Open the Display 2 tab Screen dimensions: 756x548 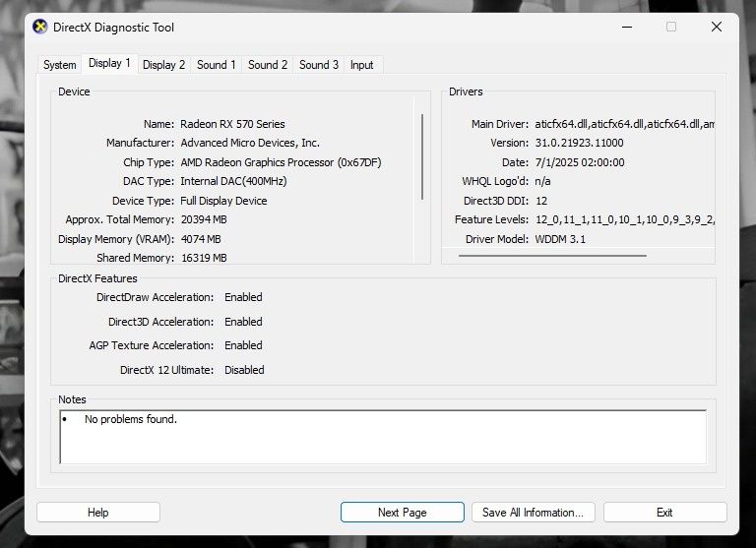[164, 65]
